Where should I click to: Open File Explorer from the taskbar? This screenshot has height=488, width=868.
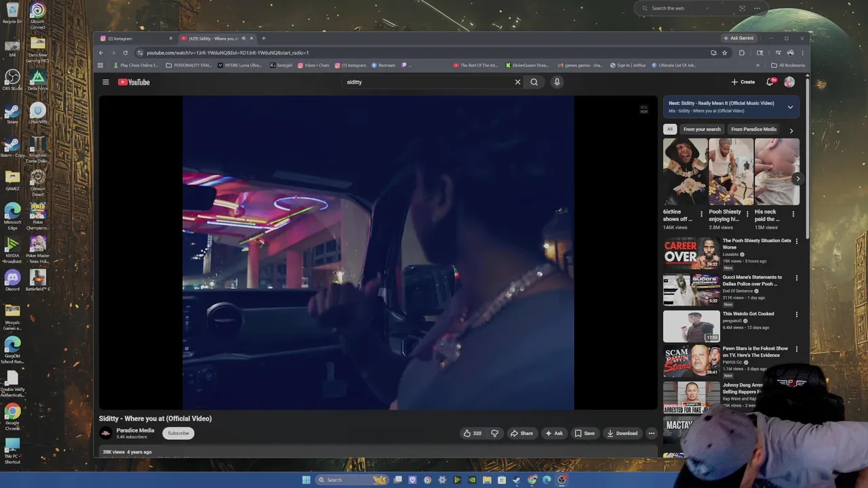pyautogui.click(x=487, y=480)
